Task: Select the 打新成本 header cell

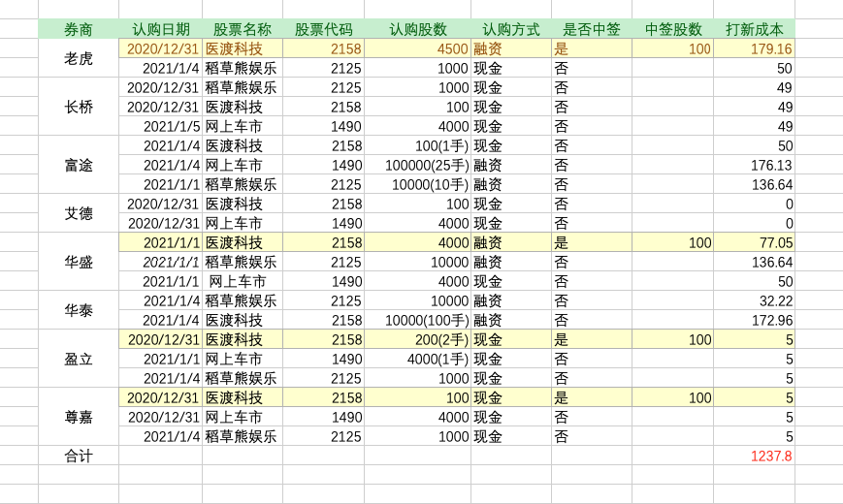Action: (754, 29)
